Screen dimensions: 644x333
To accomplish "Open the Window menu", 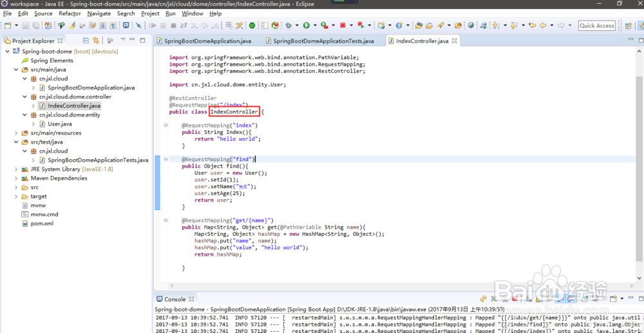I will click(x=192, y=13).
